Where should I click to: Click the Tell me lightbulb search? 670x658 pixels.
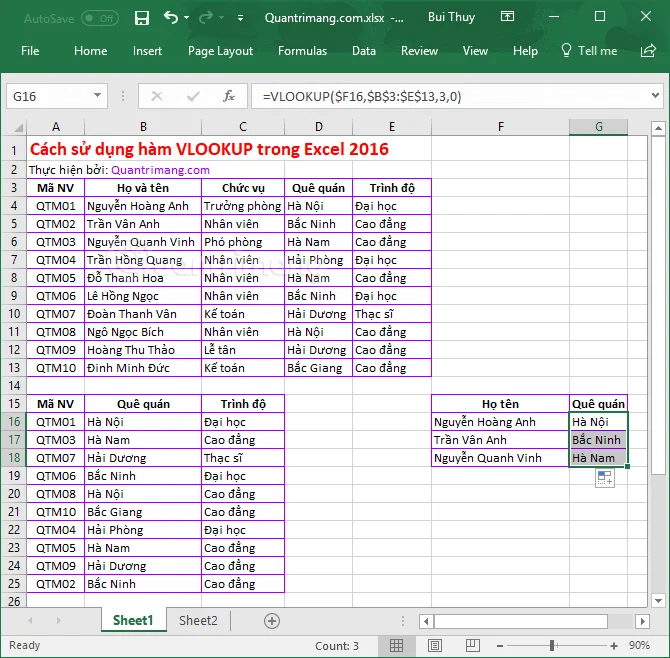coord(589,50)
